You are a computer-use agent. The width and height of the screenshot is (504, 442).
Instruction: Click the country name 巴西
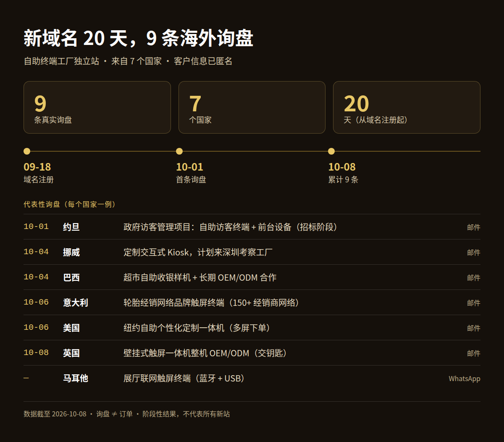(x=71, y=277)
